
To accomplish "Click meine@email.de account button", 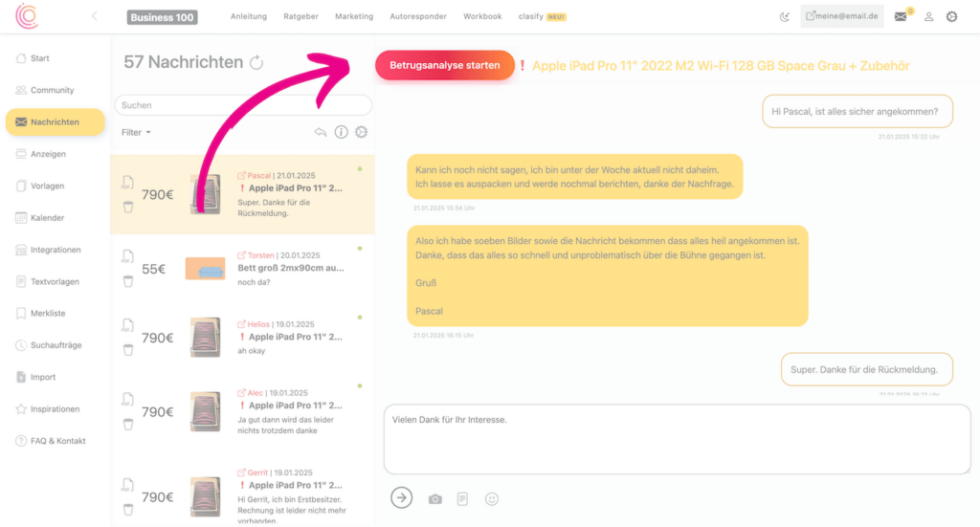I will 842,16.
